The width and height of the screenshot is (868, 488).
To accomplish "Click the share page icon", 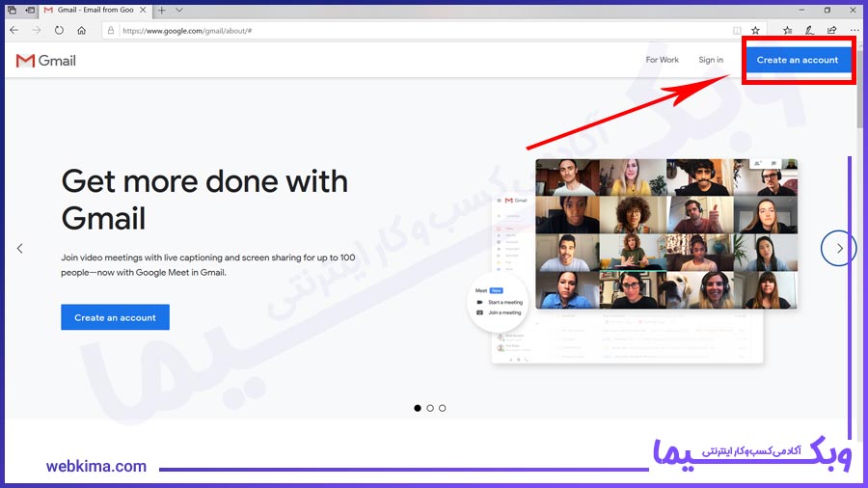I will pyautogui.click(x=831, y=31).
